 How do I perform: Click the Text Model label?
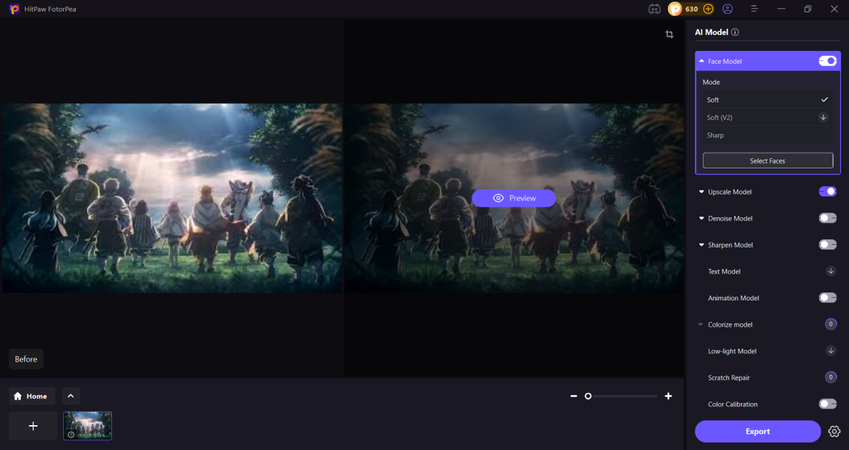tap(724, 271)
